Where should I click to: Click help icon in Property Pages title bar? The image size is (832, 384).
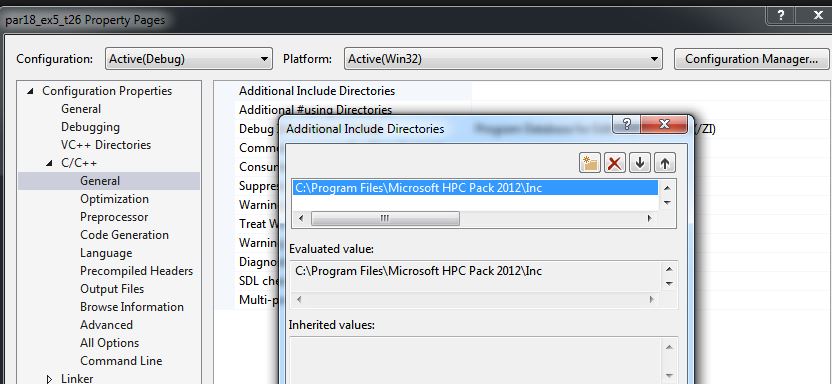pyautogui.click(x=781, y=15)
